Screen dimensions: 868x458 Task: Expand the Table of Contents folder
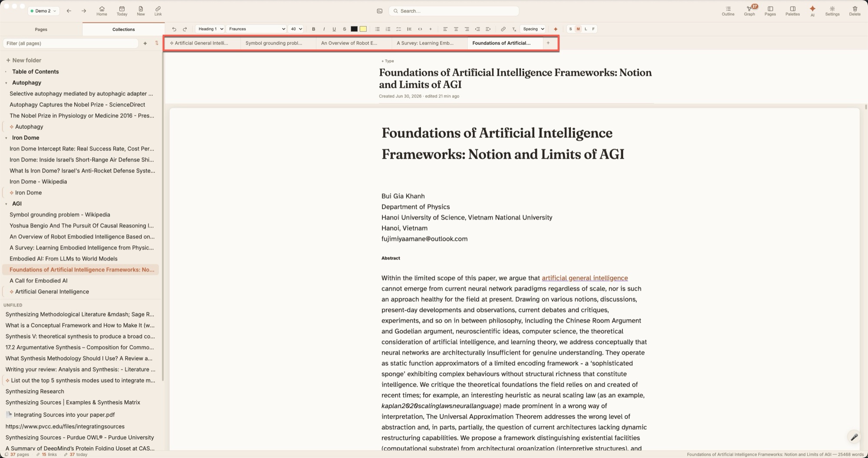pos(6,72)
